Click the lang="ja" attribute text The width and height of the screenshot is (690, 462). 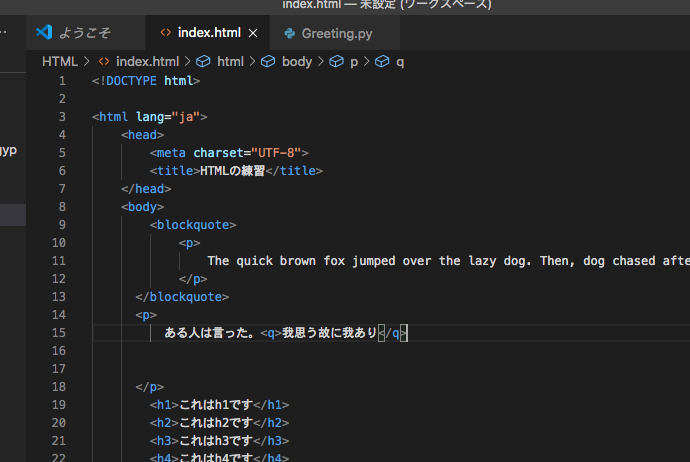coord(168,117)
